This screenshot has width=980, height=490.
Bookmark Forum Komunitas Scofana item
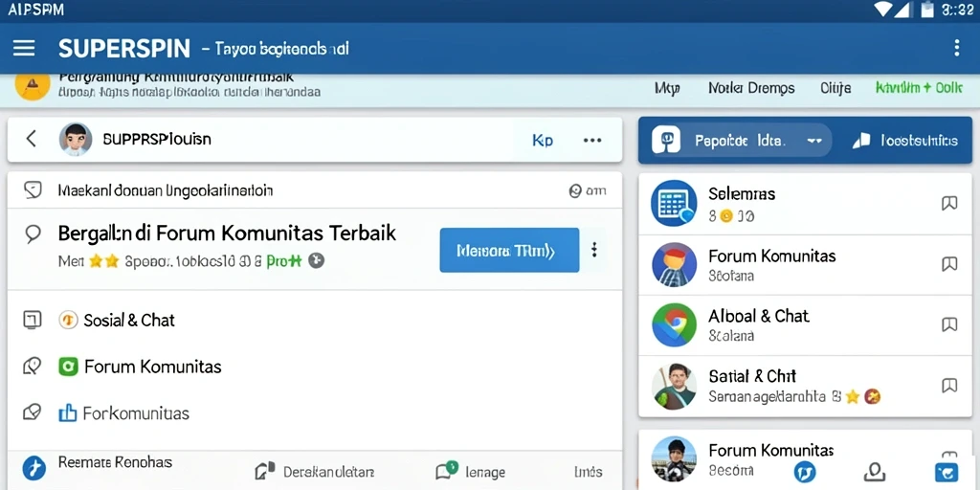pos(949,264)
